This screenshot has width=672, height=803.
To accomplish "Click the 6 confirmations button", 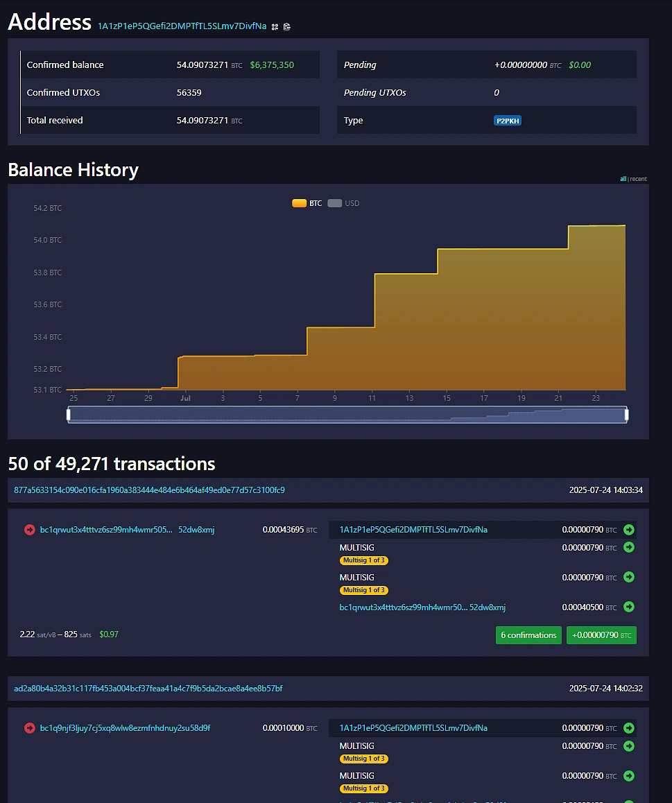I will [528, 634].
